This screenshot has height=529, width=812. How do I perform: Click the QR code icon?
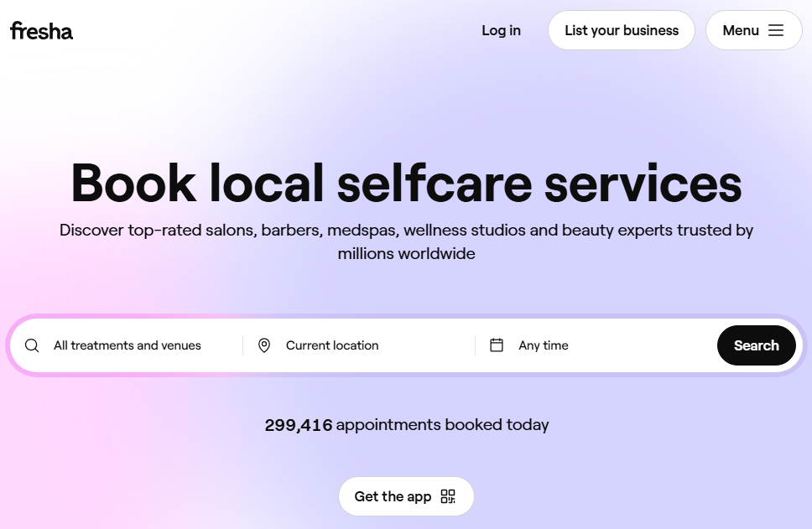click(448, 496)
